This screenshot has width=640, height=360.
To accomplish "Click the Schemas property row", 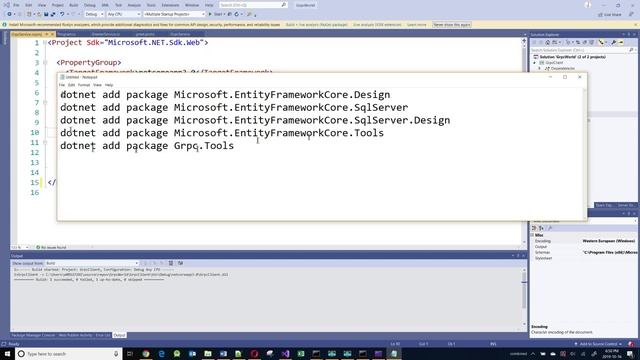I will point(584,253).
